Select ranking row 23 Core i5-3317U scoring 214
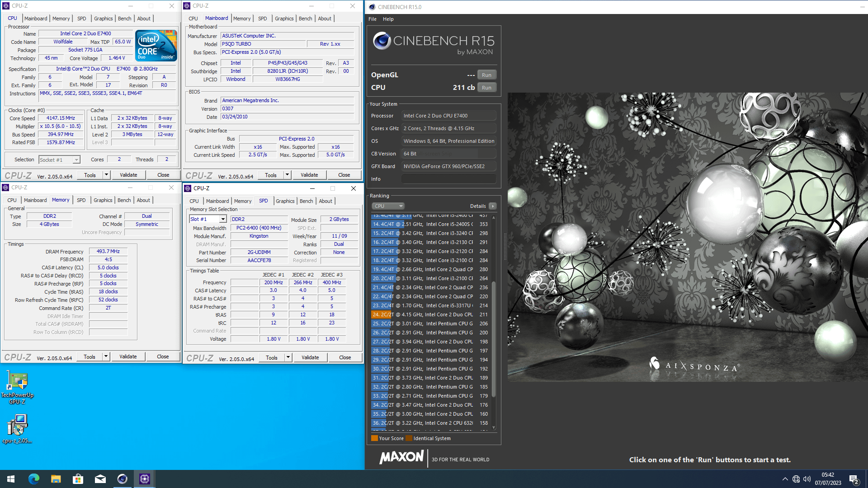 tap(430, 305)
